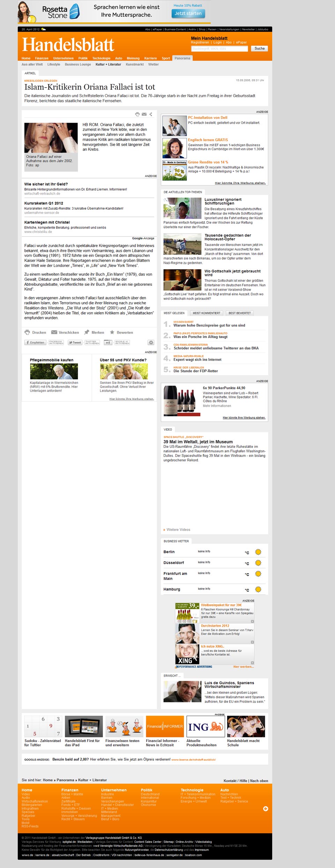Click the arrow icon on the Durchstarten 2012 ad

coord(252,642)
